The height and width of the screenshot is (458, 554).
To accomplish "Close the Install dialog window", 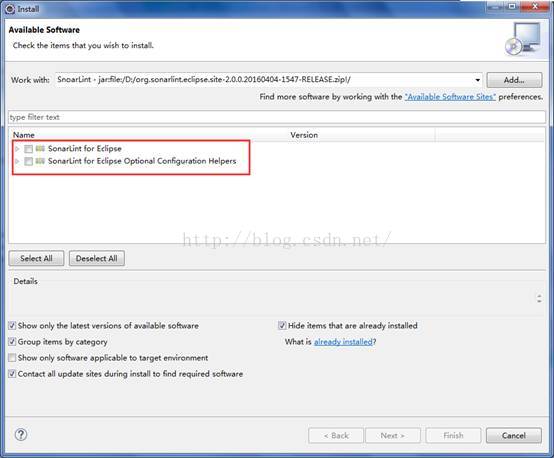I will point(535,6).
